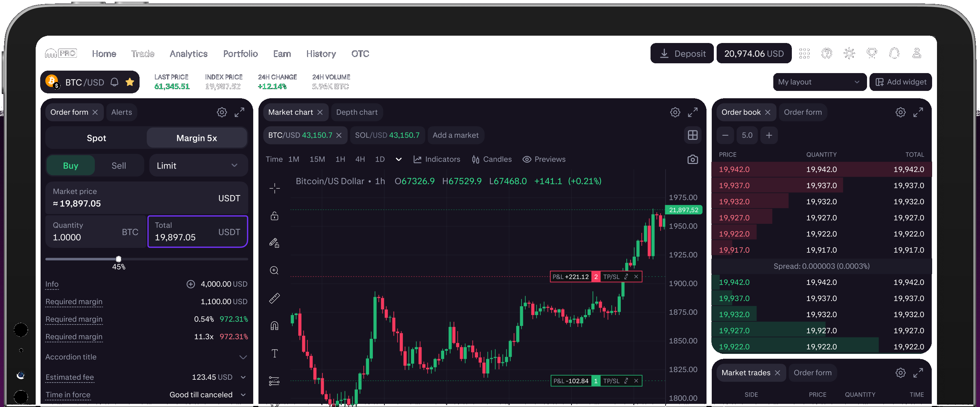Open Order form panel settings gear

pos(222,112)
